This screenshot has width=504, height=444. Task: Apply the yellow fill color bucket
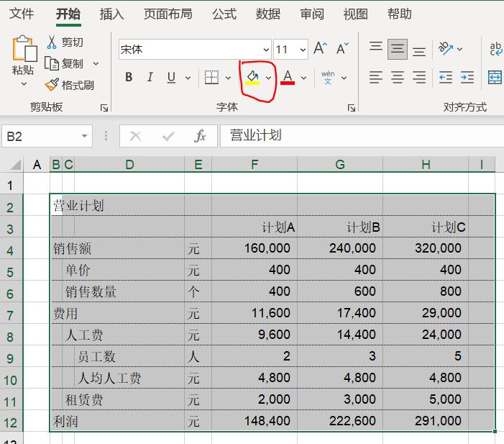[x=252, y=77]
